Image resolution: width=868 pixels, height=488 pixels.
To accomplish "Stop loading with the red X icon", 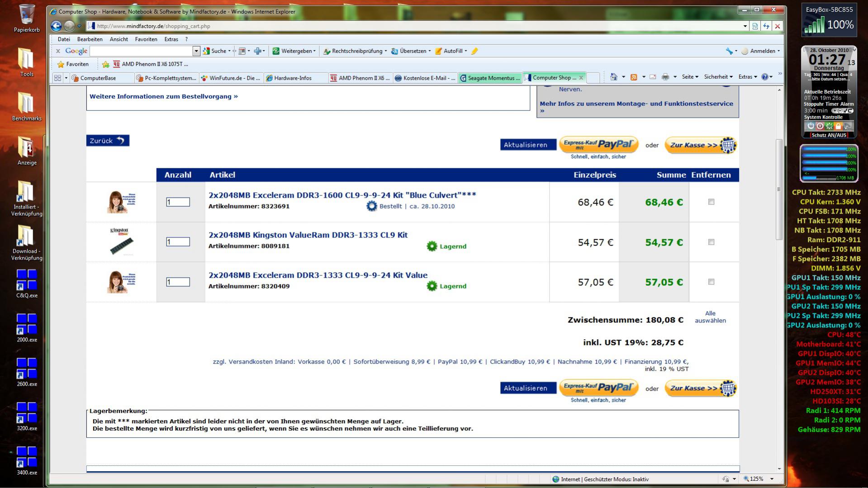I will point(778,26).
